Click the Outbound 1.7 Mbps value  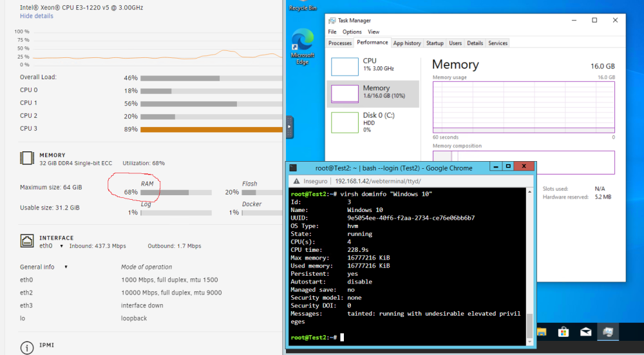click(x=188, y=246)
